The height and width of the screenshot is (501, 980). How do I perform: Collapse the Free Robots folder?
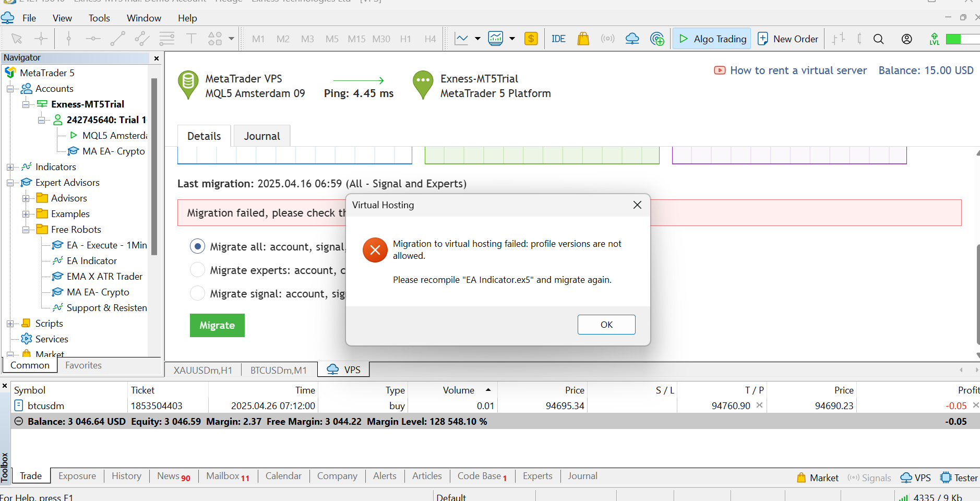click(26, 230)
